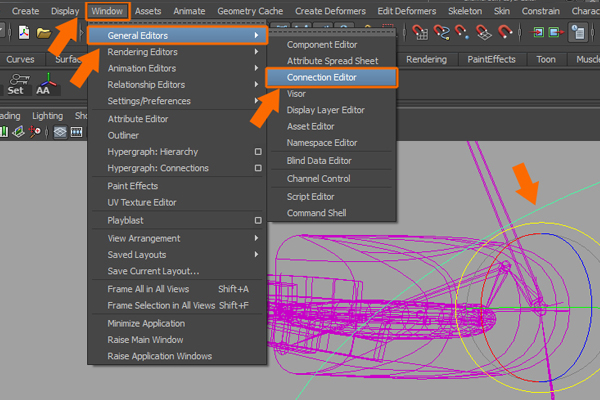Open the Edit Deformers menu
The width and height of the screenshot is (600, 400).
(x=407, y=11)
